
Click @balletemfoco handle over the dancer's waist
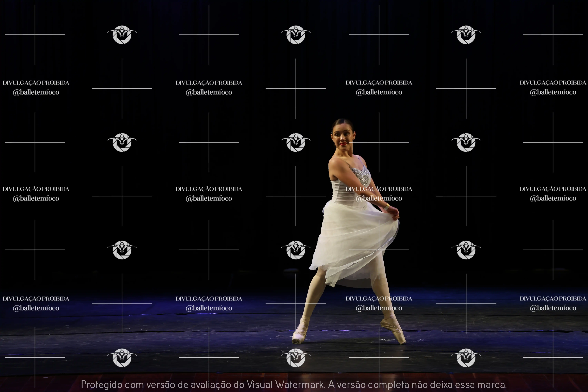click(x=379, y=199)
